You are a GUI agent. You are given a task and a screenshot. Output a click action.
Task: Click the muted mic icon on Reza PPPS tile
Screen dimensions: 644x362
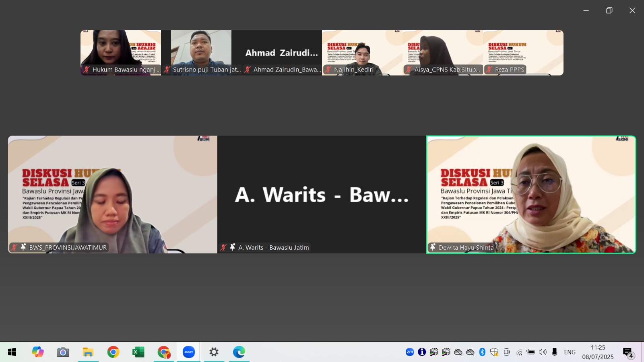coord(489,70)
